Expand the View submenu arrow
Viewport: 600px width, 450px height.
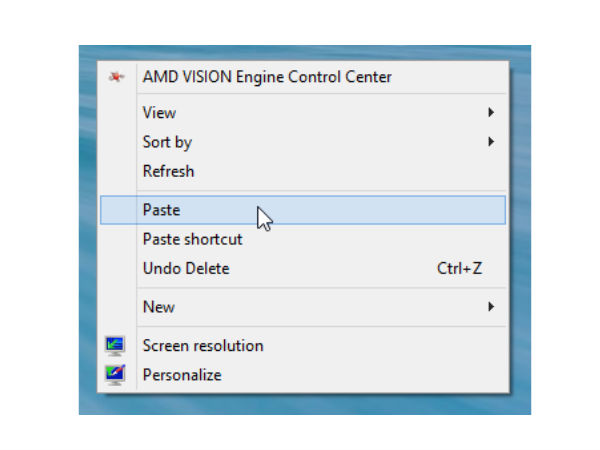(x=491, y=113)
